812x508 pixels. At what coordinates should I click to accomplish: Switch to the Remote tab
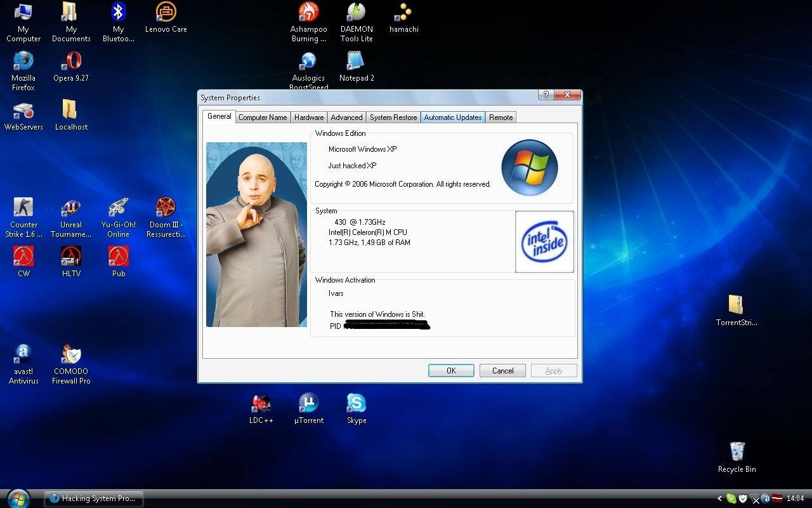[x=501, y=117]
